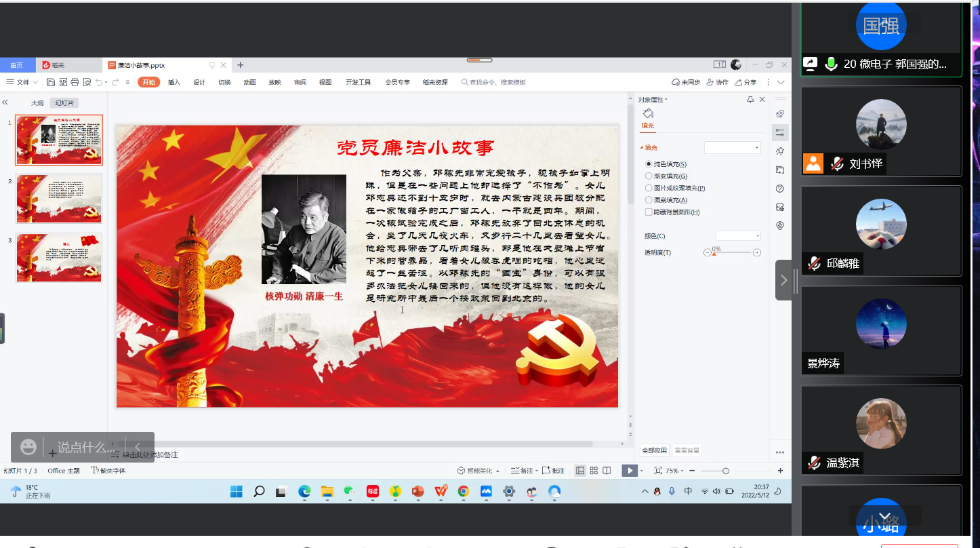Open Microsoft Edge from taskbar
Screen dimensions: 980x548
coord(304,492)
